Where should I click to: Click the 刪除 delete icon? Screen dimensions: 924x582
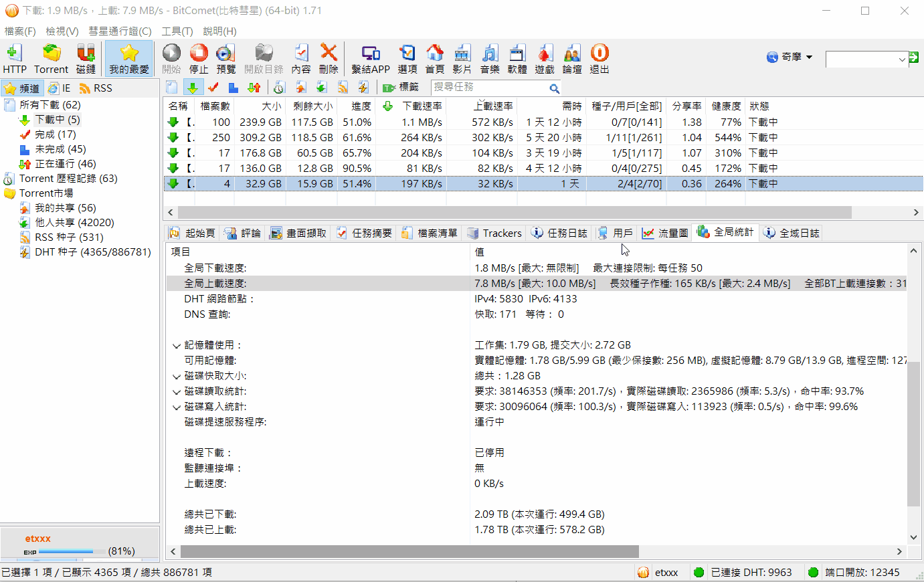(x=329, y=59)
